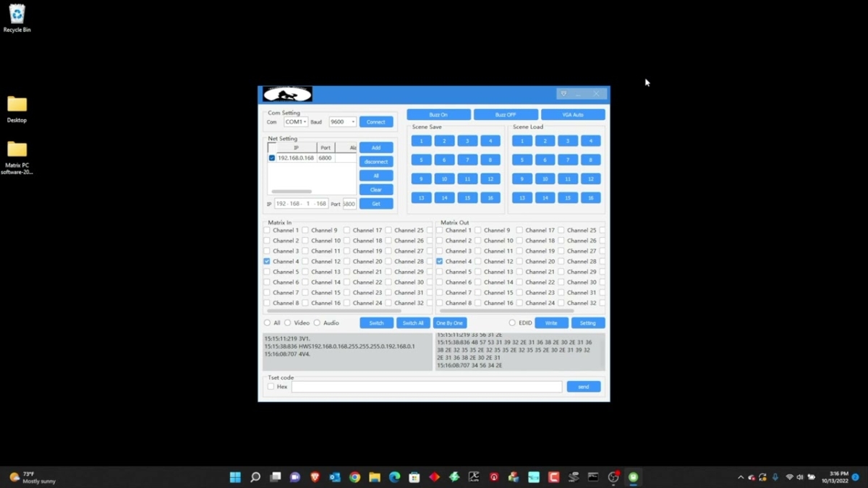Open the title bar dropdown menu icon
Image resolution: width=868 pixels, height=488 pixels.
click(x=563, y=94)
